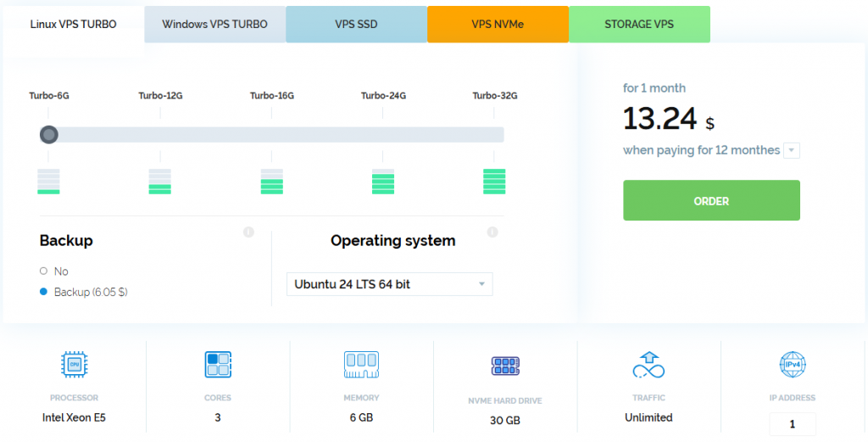The image size is (868, 442).
Task: Open the VPS NVMe tab
Action: coord(498,25)
